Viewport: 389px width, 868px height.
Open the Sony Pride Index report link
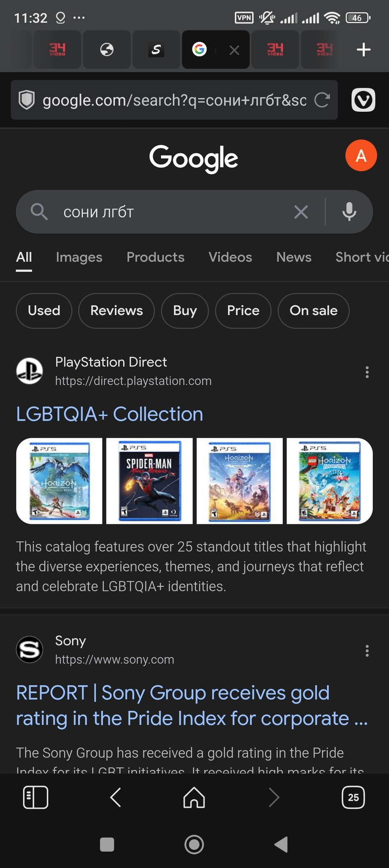[192, 705]
